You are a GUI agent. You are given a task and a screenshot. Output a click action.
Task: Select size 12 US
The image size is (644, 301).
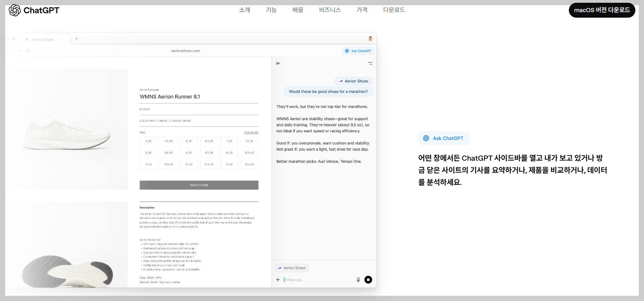[189, 164]
